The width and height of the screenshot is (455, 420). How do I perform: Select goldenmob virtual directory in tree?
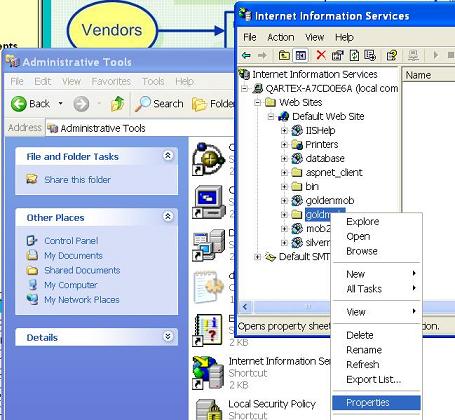(x=323, y=200)
